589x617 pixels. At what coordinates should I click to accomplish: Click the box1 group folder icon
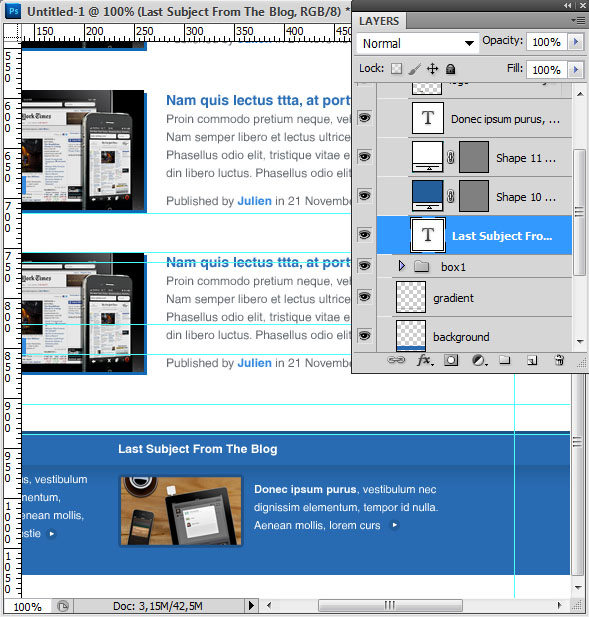(x=421, y=266)
